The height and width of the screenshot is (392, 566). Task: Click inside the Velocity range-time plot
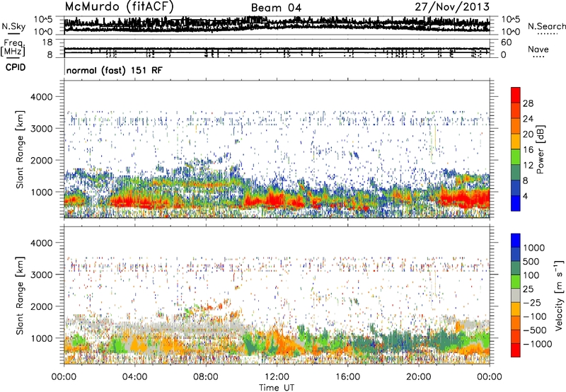(x=277, y=294)
